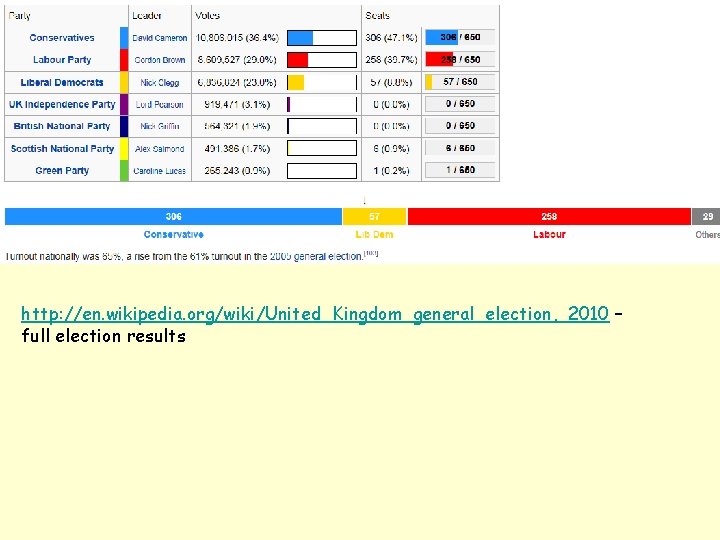720x540 pixels.
Task: Open the Scottish National Party link
Action: click(62, 148)
